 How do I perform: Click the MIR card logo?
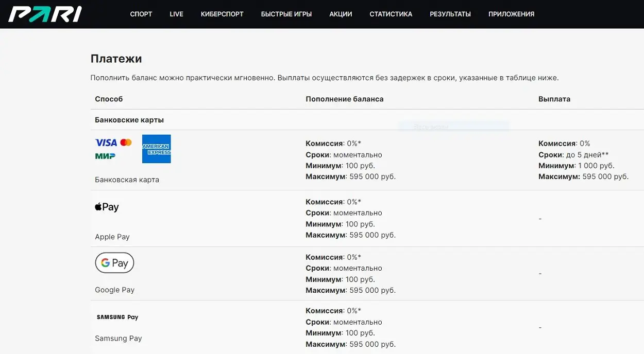105,156
